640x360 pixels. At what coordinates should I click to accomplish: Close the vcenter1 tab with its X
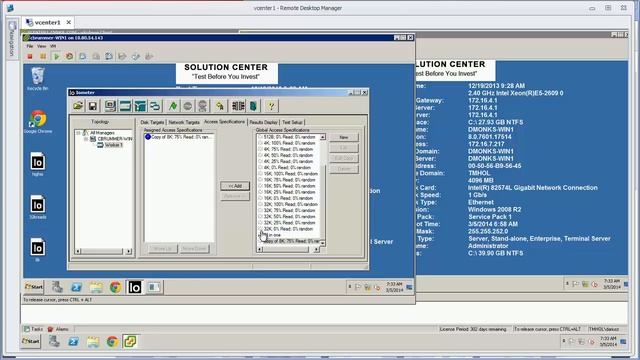point(69,22)
